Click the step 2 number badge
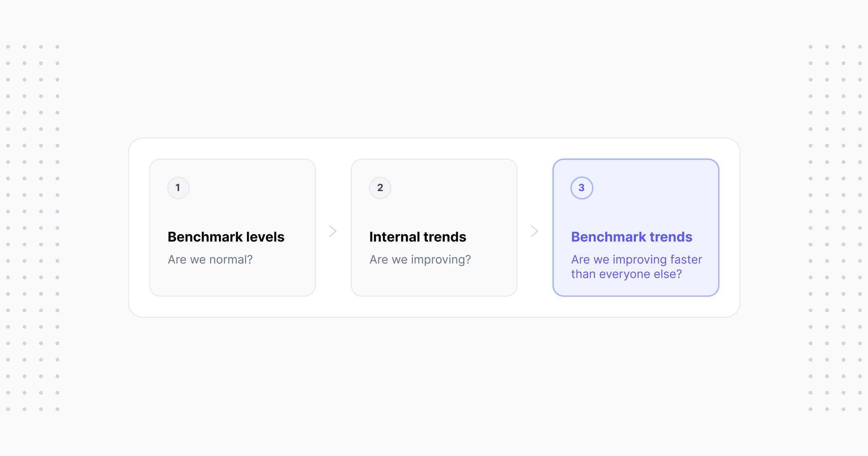Screen dimensions: 868x456 (380, 188)
